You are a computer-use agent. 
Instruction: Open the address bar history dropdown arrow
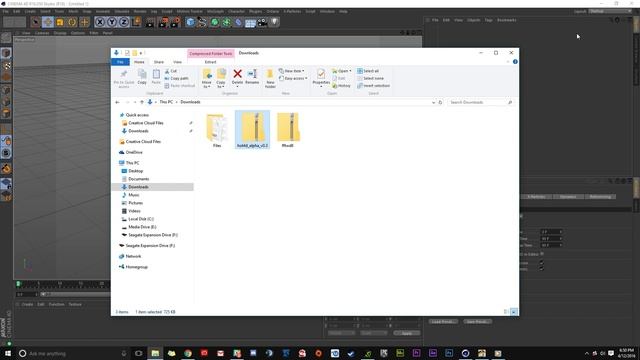(433, 102)
